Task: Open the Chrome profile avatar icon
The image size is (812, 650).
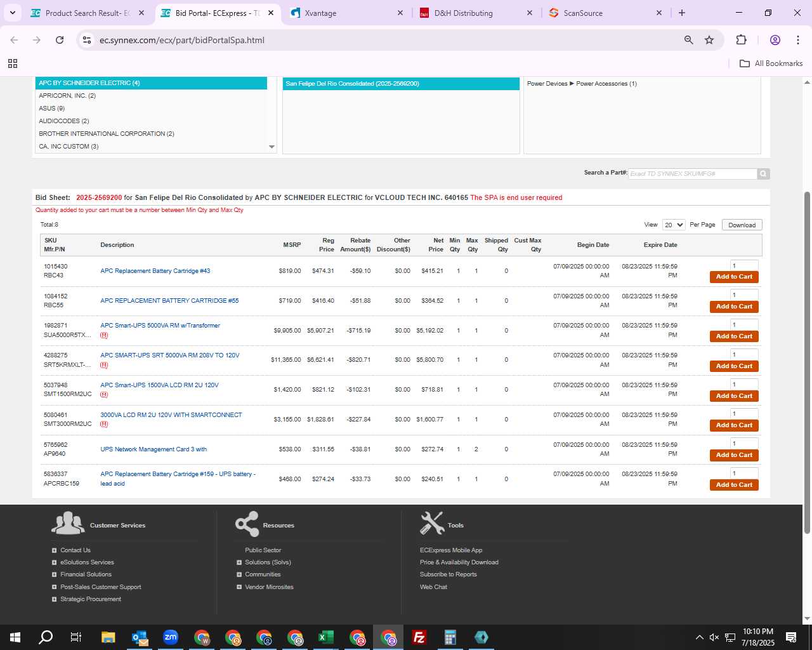Action: pos(775,40)
